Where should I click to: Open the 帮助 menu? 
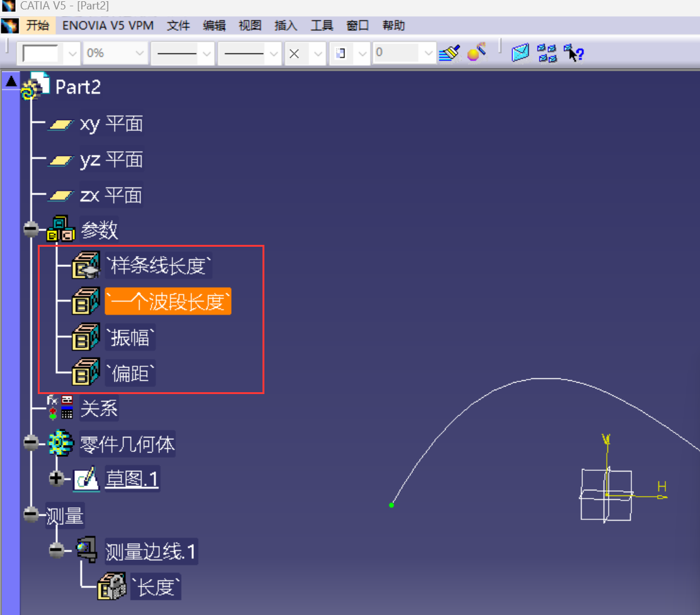click(393, 25)
